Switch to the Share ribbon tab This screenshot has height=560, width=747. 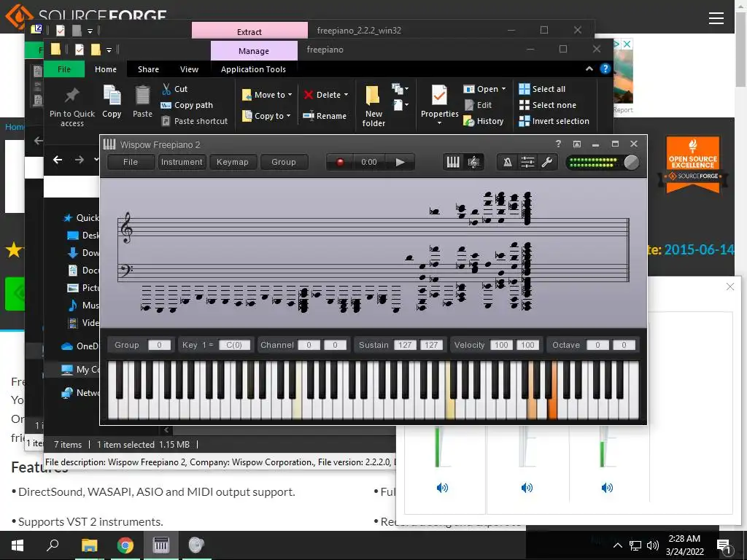click(148, 69)
